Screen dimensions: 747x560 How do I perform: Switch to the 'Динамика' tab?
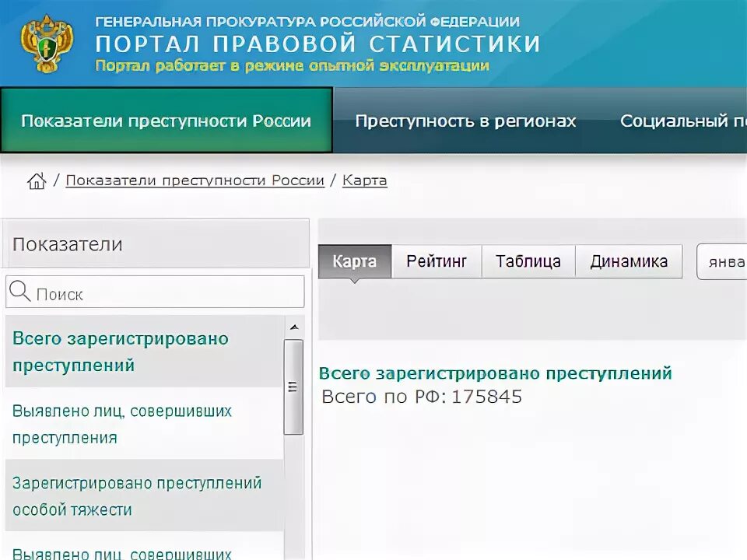point(629,261)
